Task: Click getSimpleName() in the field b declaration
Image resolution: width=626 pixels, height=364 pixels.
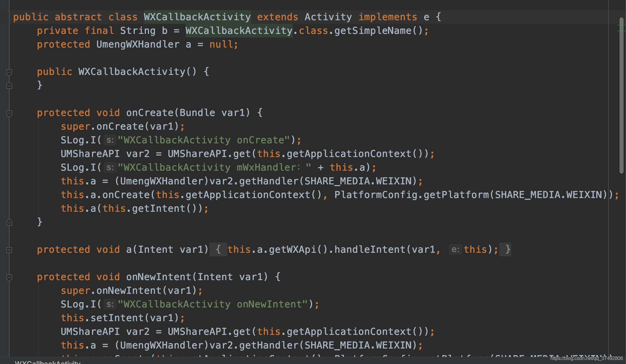Action: click(x=378, y=31)
